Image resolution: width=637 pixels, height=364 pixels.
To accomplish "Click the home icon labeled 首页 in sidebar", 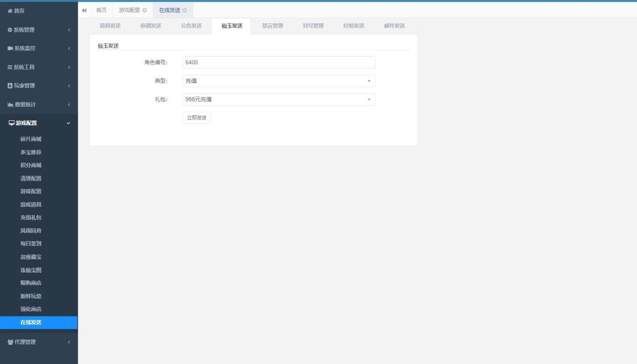I will click(10, 11).
